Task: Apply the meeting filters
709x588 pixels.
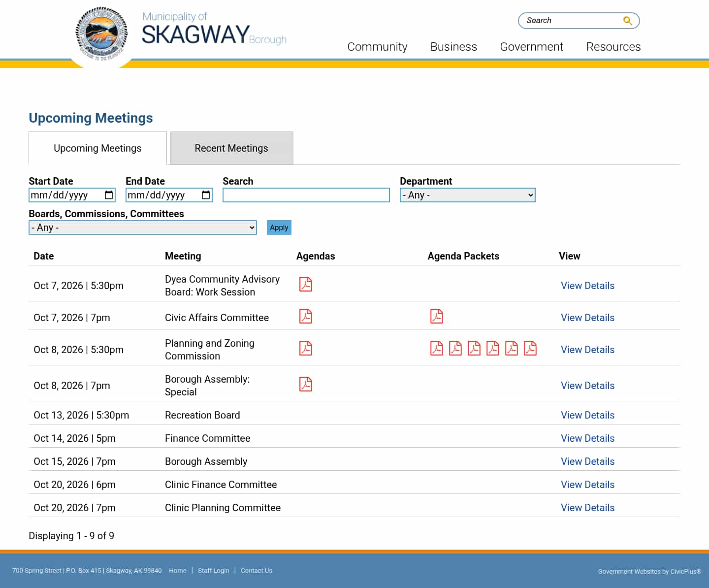Action: [x=279, y=228]
